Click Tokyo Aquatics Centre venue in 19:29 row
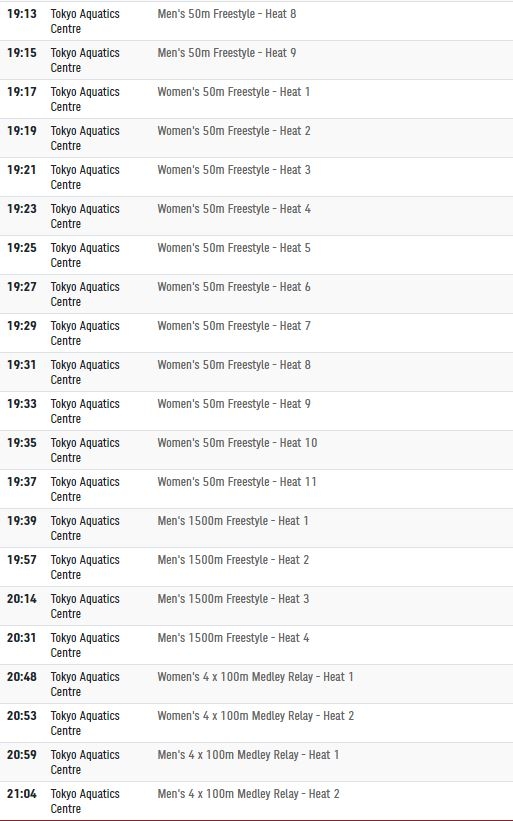513x821 pixels. pyautogui.click(x=85, y=333)
